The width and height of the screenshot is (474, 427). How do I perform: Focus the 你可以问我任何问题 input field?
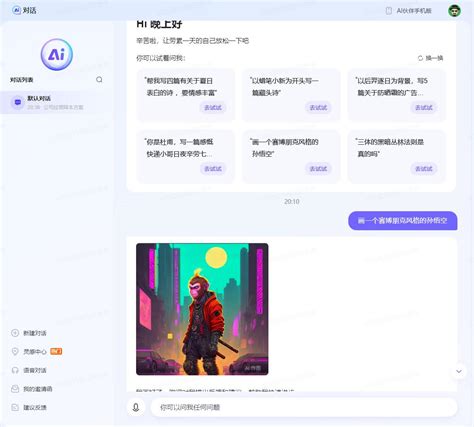[x=304, y=407]
